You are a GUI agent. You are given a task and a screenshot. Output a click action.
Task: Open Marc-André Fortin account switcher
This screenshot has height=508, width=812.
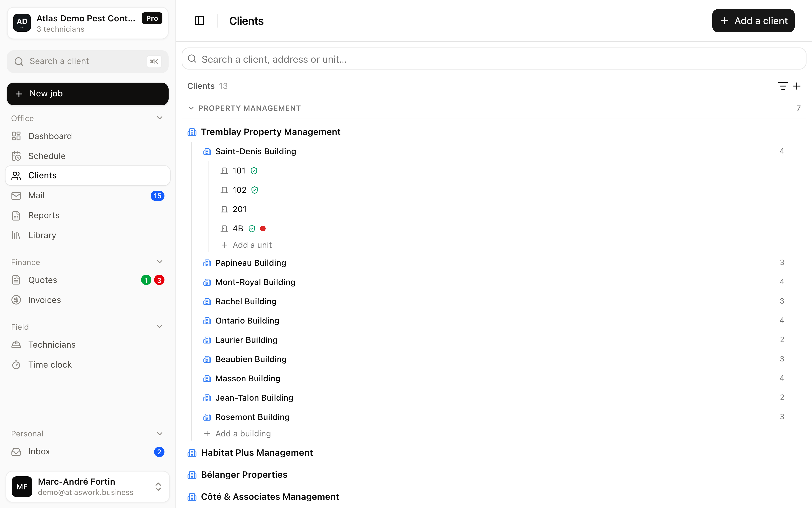point(88,486)
